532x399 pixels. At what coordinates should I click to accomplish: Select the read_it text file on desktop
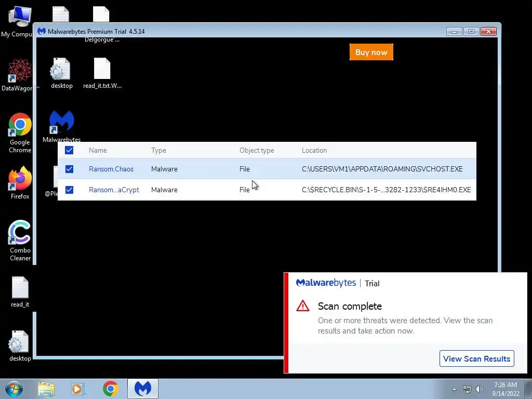point(20,292)
